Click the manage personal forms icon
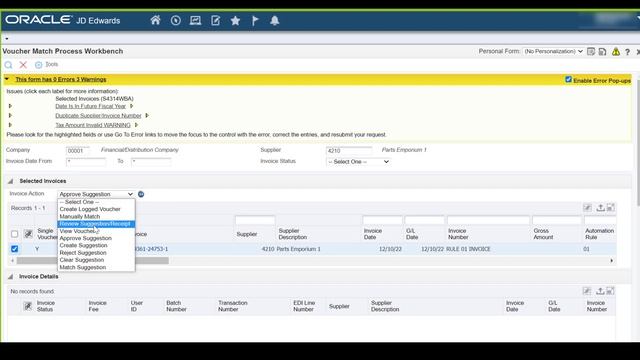Viewport: 640px width, 360px height. click(591, 51)
